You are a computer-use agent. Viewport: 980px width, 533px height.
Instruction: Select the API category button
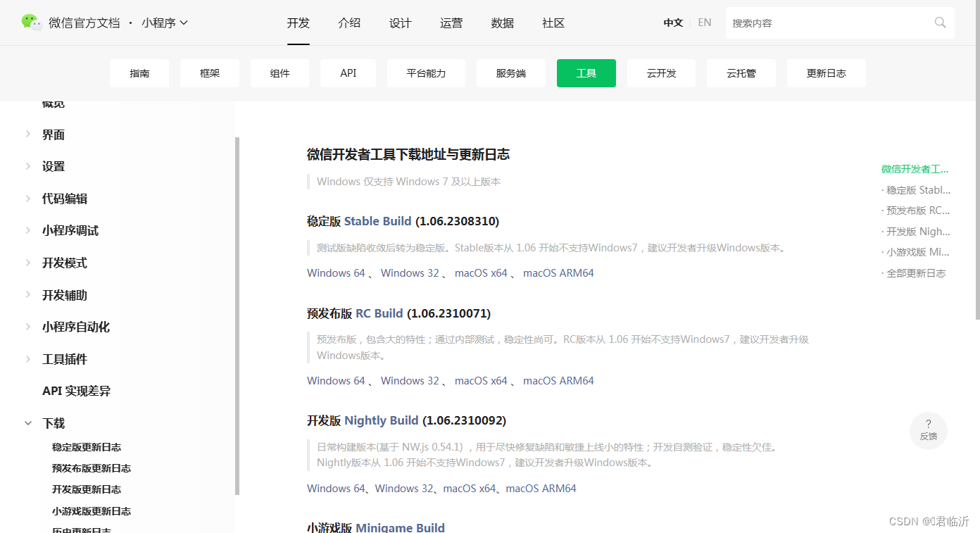coord(348,73)
